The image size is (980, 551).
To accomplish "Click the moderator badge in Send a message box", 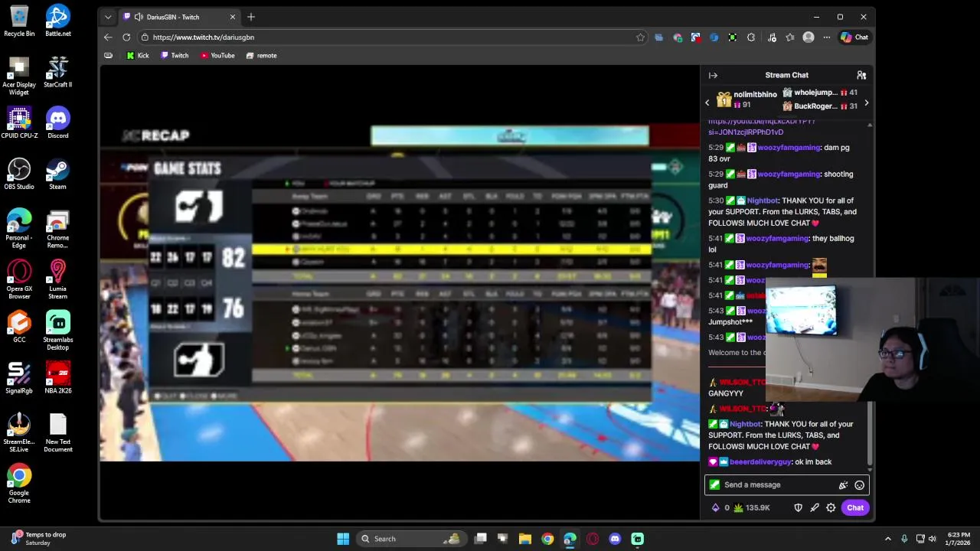I will pyautogui.click(x=714, y=484).
